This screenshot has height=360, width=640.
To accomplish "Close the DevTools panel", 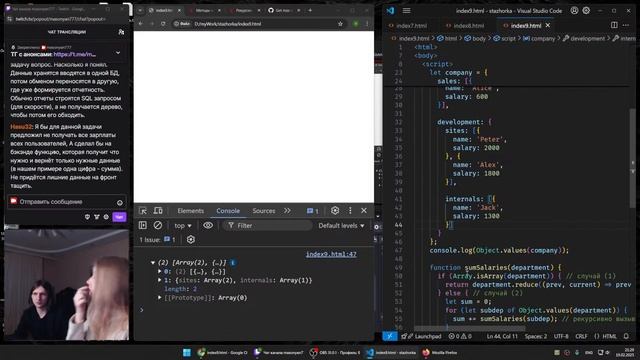I will (x=364, y=210).
